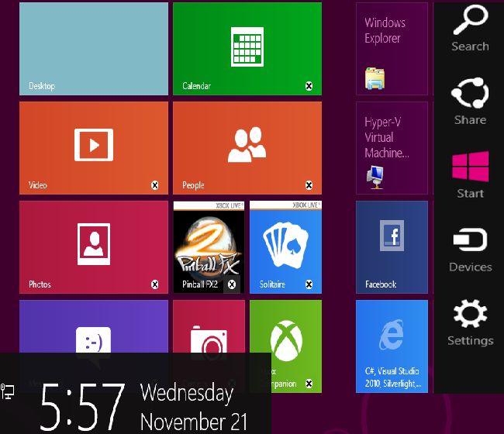The width and height of the screenshot is (504, 434).
Task: Open the Messaging smiley tile
Action: click(x=94, y=326)
